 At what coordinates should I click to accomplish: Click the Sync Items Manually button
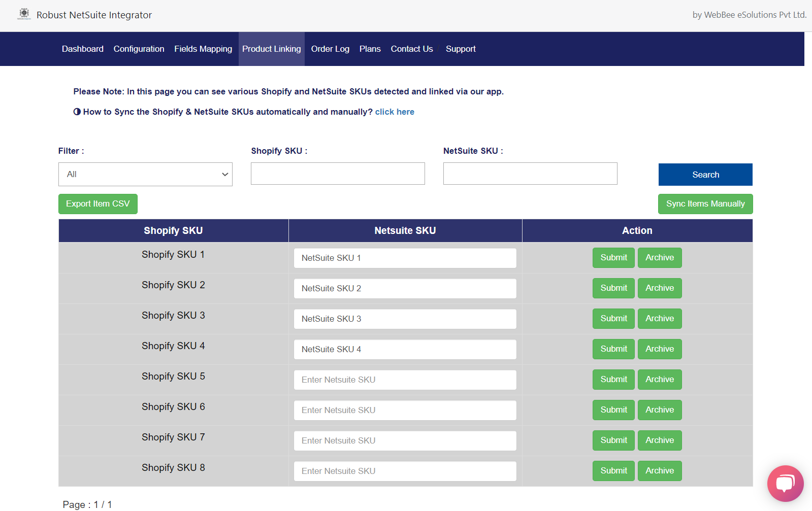pos(705,204)
